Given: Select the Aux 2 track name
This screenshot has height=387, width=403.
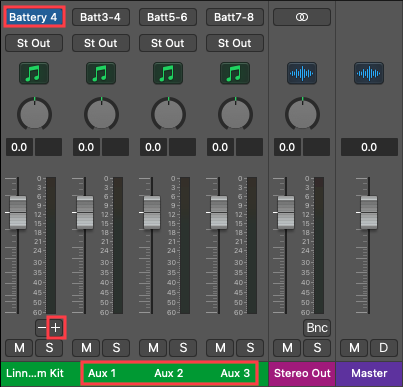Looking at the screenshot, I should 169,373.
